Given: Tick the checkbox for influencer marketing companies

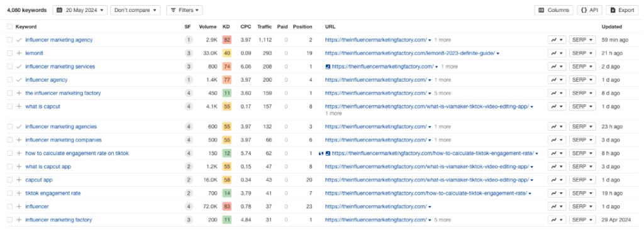Looking at the screenshot, I should [x=10, y=140].
